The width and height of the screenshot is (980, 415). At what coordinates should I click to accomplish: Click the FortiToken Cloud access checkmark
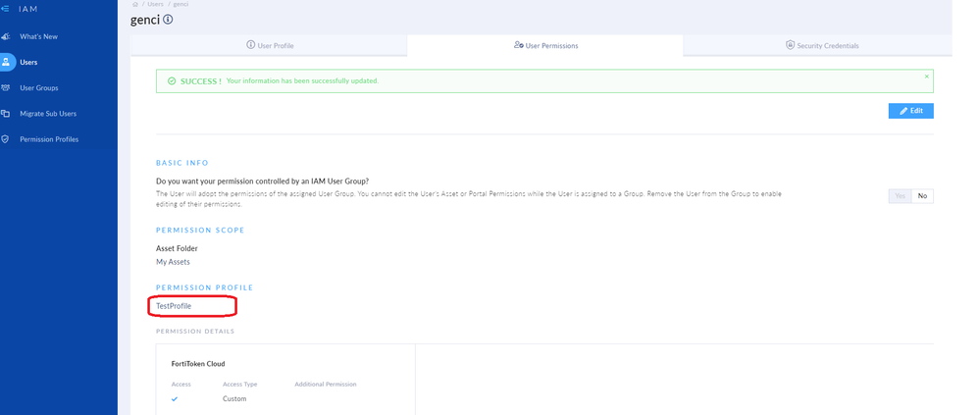tap(175, 399)
